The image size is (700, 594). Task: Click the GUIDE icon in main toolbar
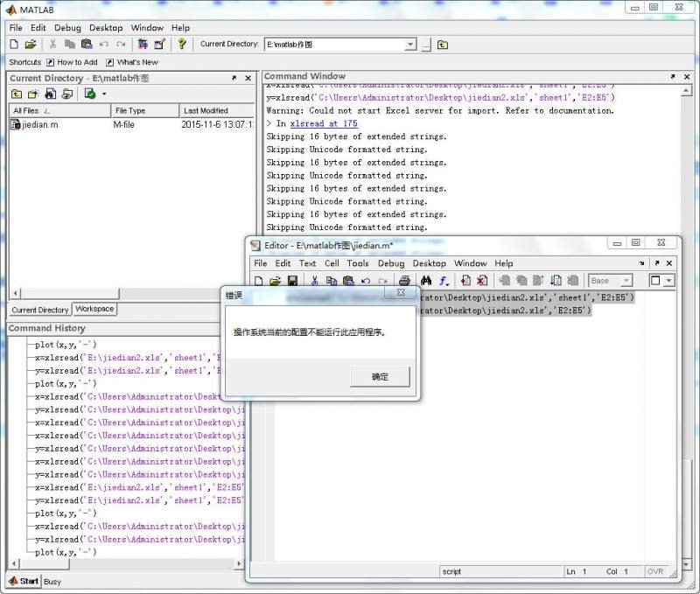tap(159, 44)
